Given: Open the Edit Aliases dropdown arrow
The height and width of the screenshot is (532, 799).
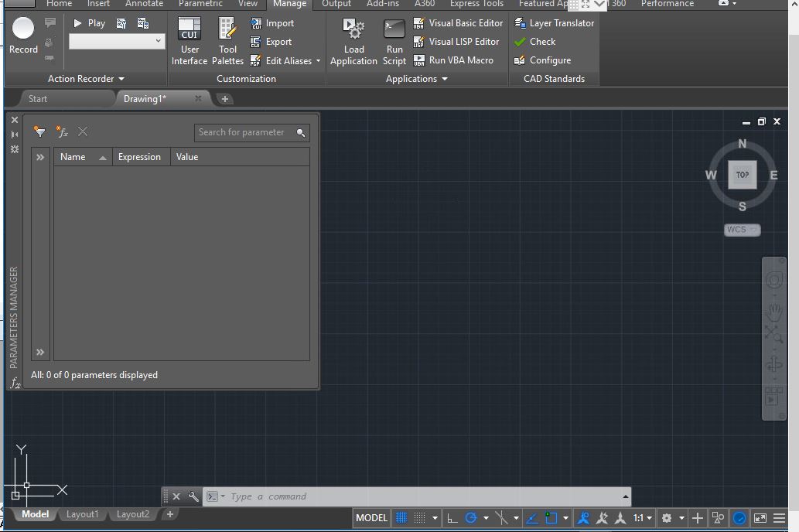Looking at the screenshot, I should [319, 60].
